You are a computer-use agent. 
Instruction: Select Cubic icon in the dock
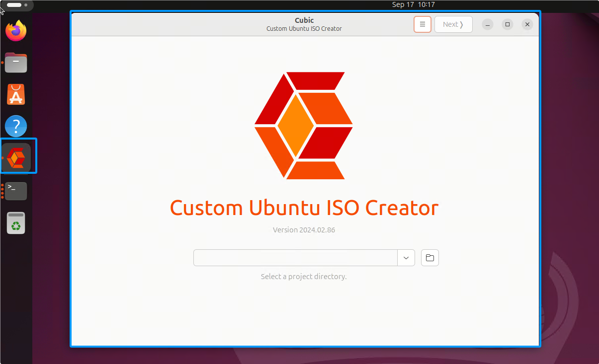click(16, 157)
